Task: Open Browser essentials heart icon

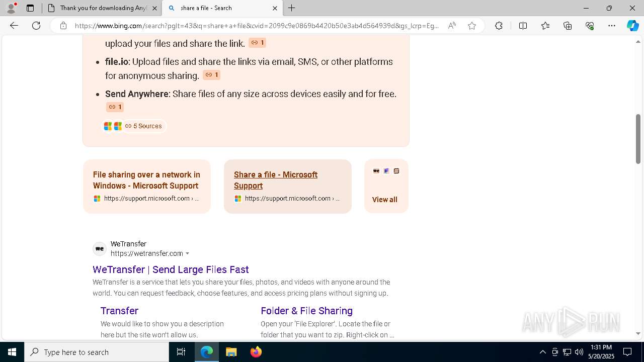Action: pos(590,26)
